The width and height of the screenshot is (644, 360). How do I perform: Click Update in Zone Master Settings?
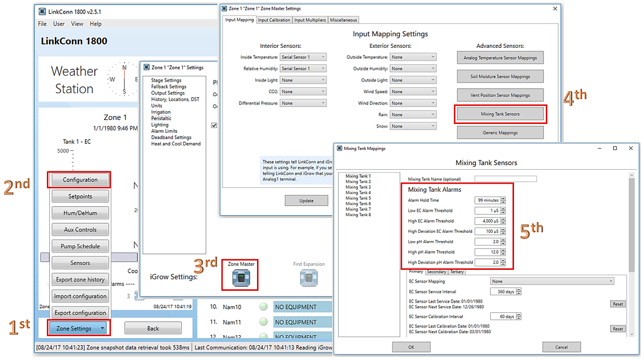point(306,201)
